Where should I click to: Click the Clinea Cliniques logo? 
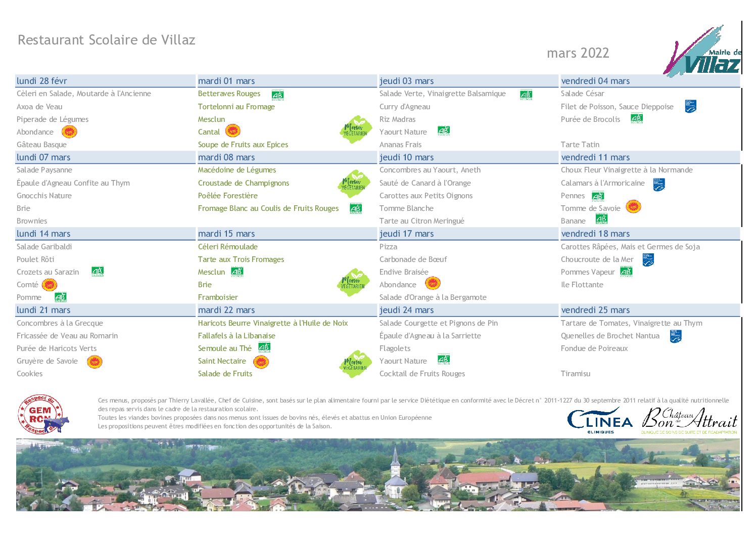600,420
